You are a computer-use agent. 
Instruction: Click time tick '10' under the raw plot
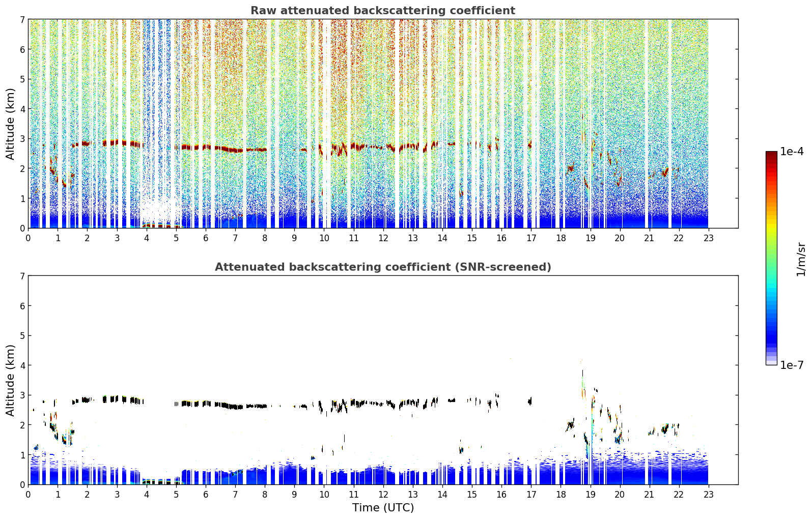324,238
